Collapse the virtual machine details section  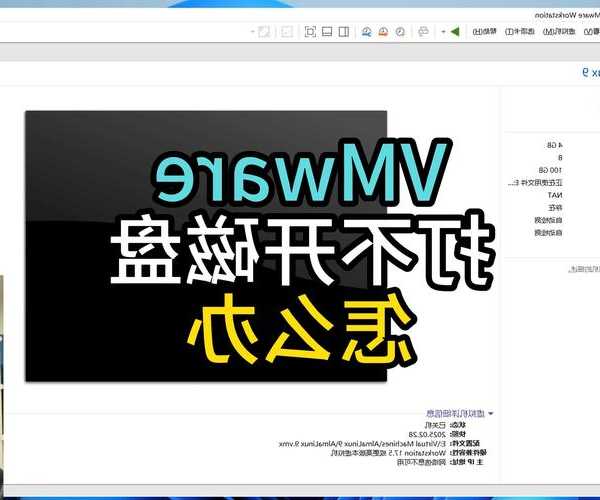493,412
